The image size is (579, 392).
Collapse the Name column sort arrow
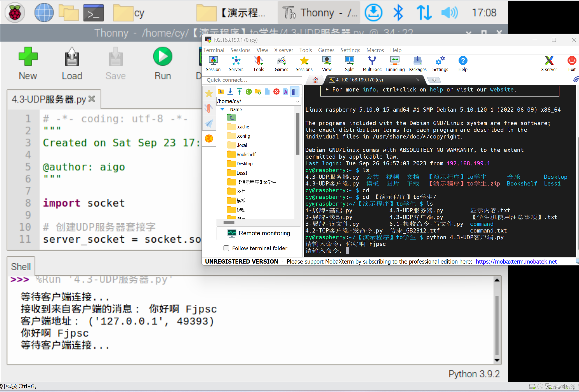click(x=222, y=109)
